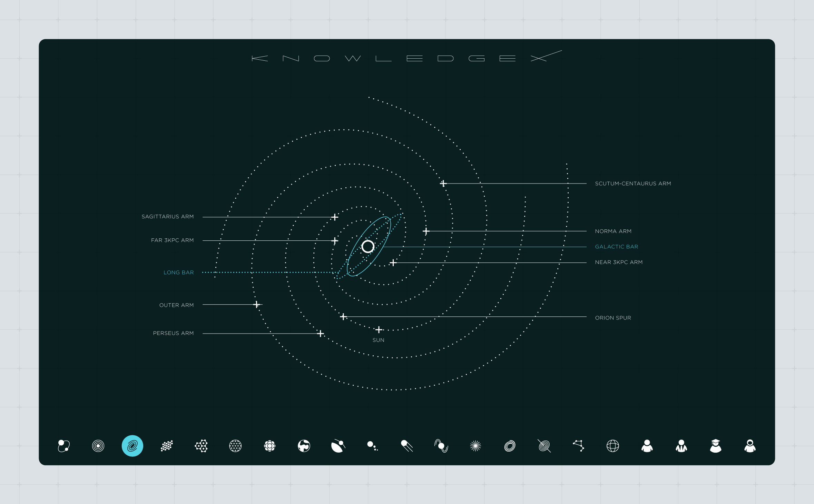Select the businessman with tie icon
814x504 pixels.
pyautogui.click(x=681, y=446)
